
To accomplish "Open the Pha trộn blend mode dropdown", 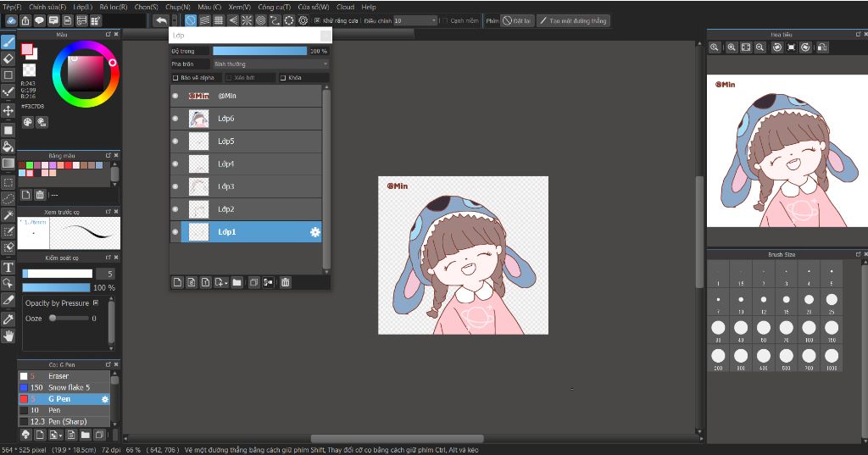I will pos(270,64).
